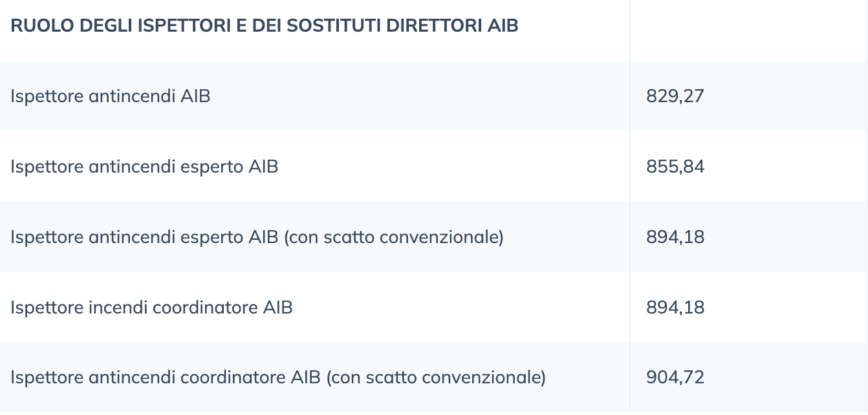Click the value 829,27
868x415 pixels.
(x=675, y=96)
